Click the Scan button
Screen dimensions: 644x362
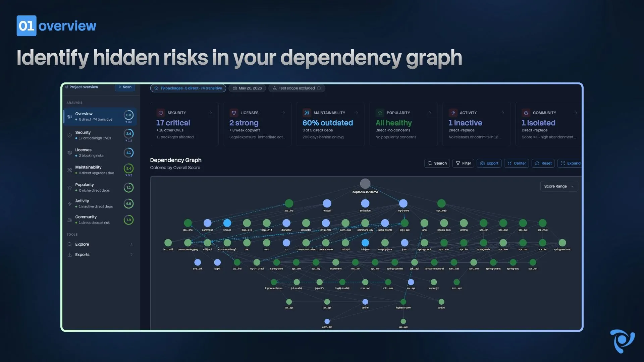point(125,87)
